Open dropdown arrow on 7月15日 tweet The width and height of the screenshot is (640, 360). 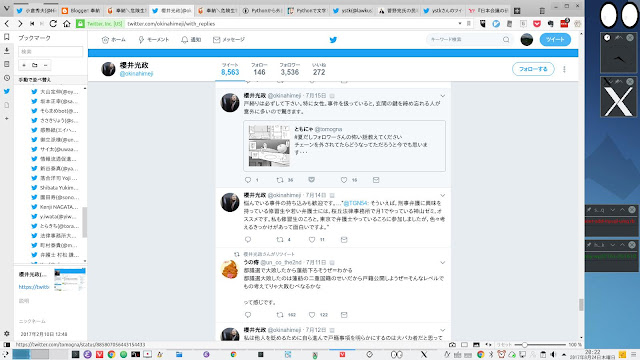click(x=442, y=96)
